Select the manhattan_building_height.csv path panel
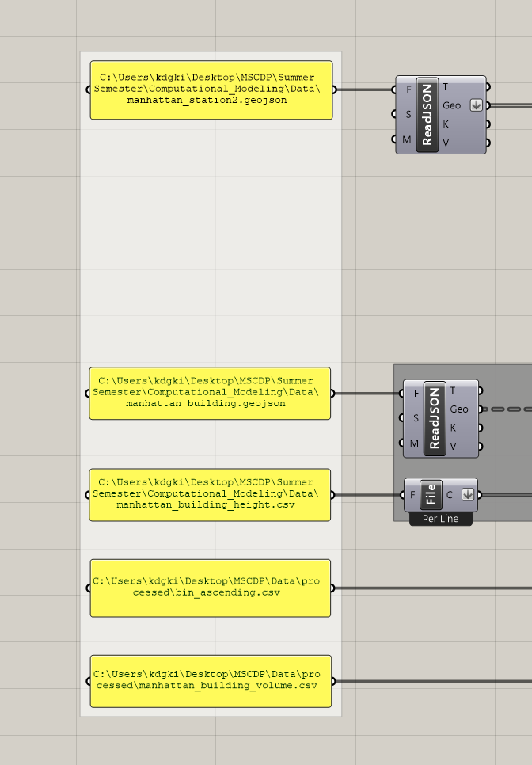Image resolution: width=532 pixels, height=765 pixels. tap(210, 495)
